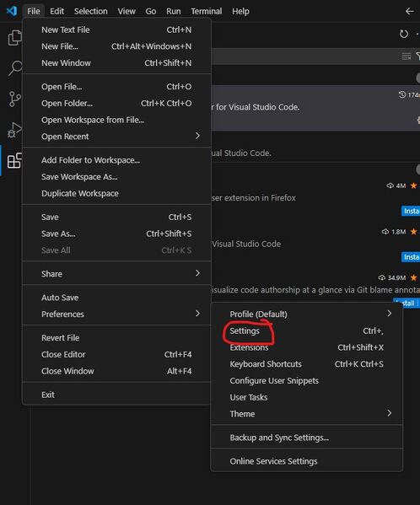Open the Go menu
The width and height of the screenshot is (420, 505).
pos(151,11)
